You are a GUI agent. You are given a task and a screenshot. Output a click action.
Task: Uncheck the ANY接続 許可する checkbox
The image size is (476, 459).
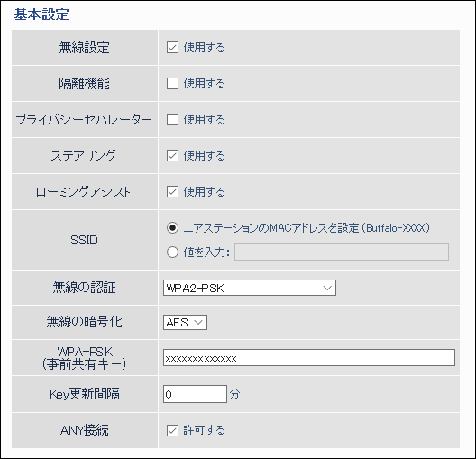coord(172,430)
